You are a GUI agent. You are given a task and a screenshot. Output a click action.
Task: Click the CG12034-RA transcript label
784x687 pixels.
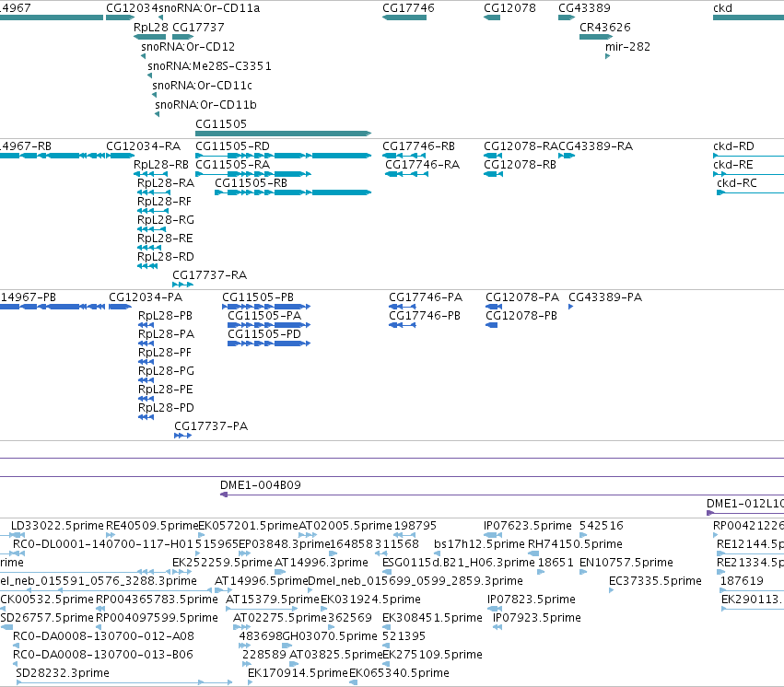143,146
